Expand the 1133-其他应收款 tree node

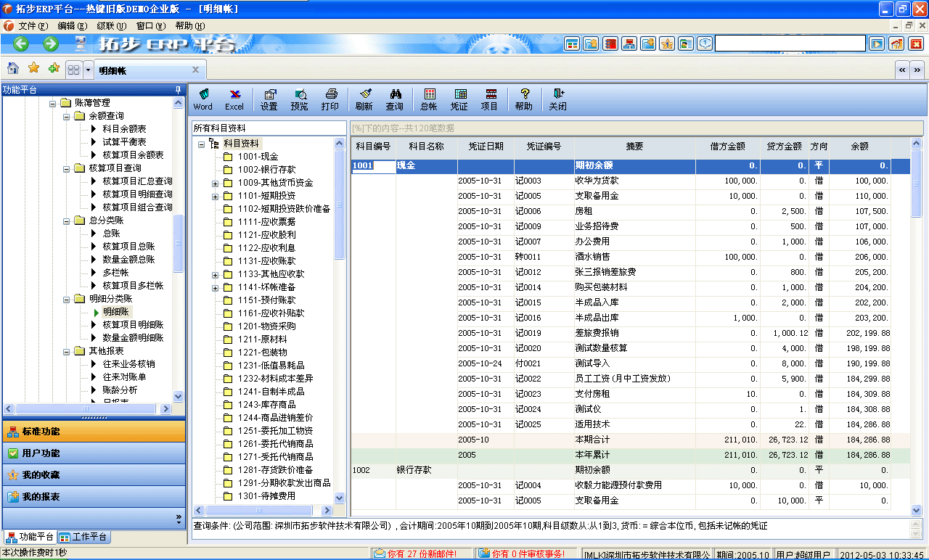point(215,275)
